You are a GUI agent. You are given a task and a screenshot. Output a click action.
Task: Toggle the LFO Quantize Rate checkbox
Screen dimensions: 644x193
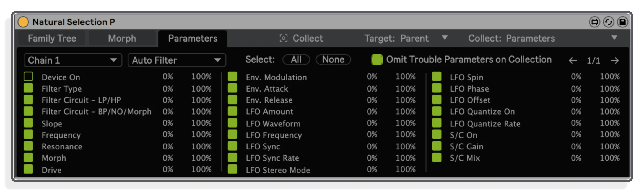pyautogui.click(x=437, y=123)
